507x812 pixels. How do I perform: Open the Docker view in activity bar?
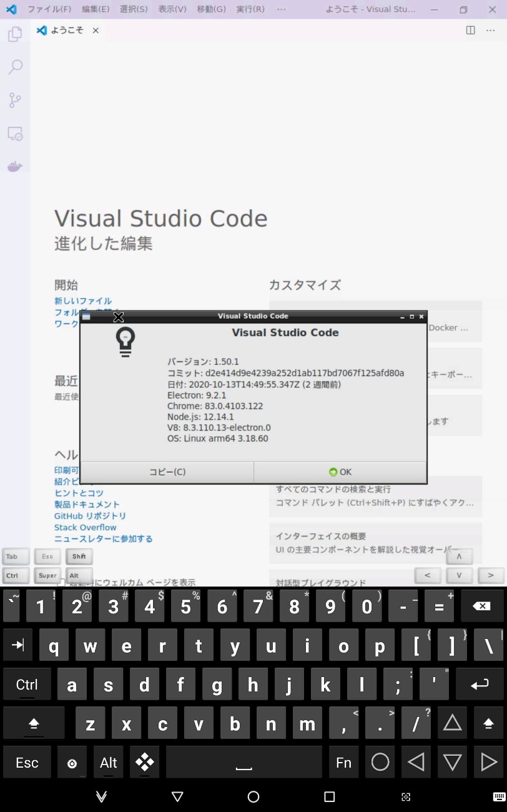[15, 166]
